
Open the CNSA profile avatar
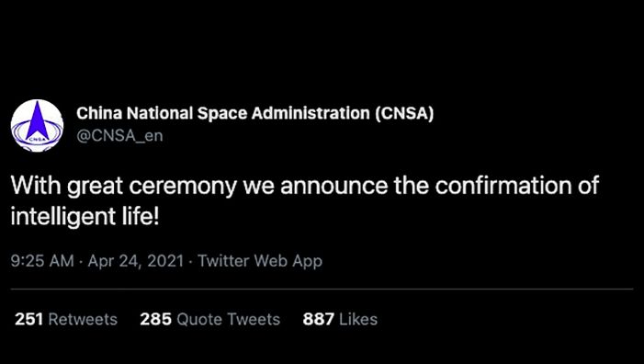(x=37, y=125)
